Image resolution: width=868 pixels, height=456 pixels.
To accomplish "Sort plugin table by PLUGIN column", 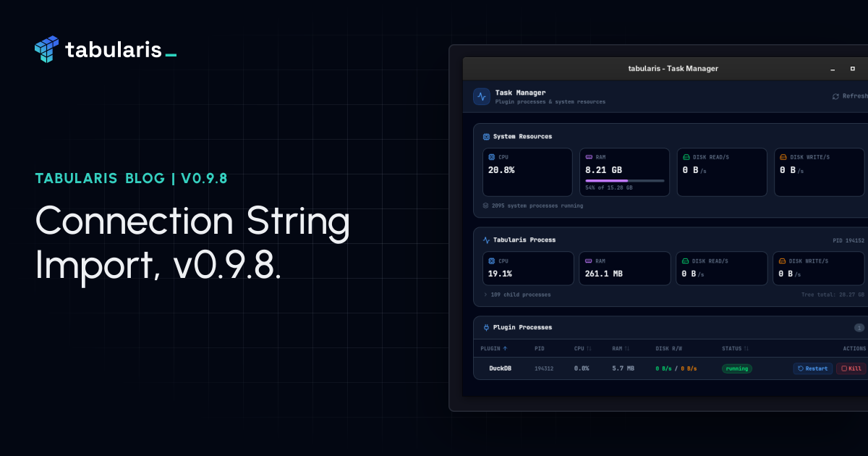I will point(494,349).
